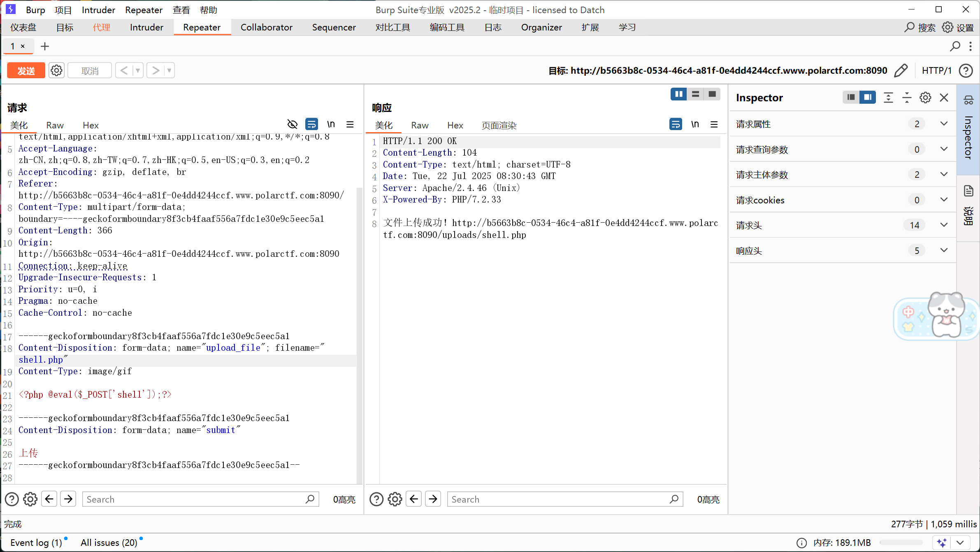The width and height of the screenshot is (980, 552).
Task: Expand the 请求头 section in Inspector
Action: [x=944, y=225]
